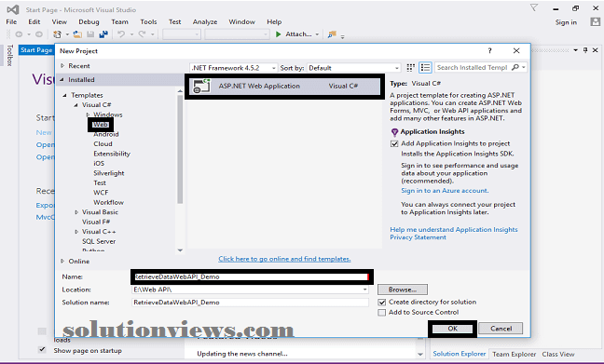This screenshot has width=604, height=364.
Task: Click the navigate backward toolbar icon
Action: coord(19,34)
